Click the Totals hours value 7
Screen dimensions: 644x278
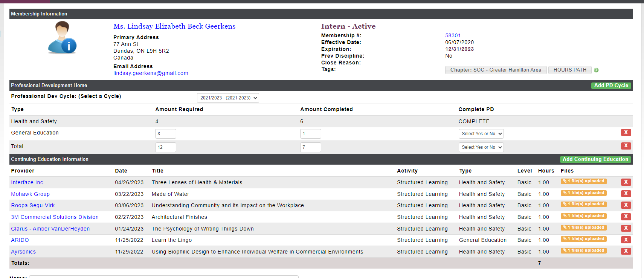tap(539, 263)
